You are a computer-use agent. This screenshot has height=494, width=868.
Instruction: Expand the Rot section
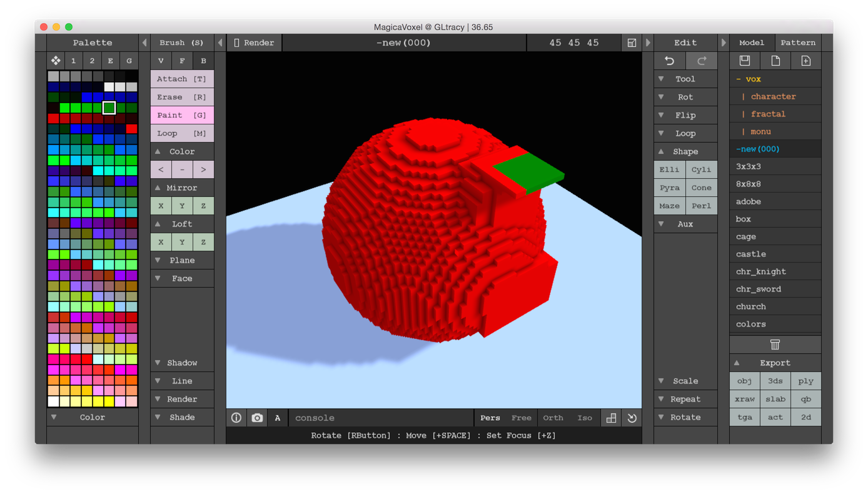point(685,97)
